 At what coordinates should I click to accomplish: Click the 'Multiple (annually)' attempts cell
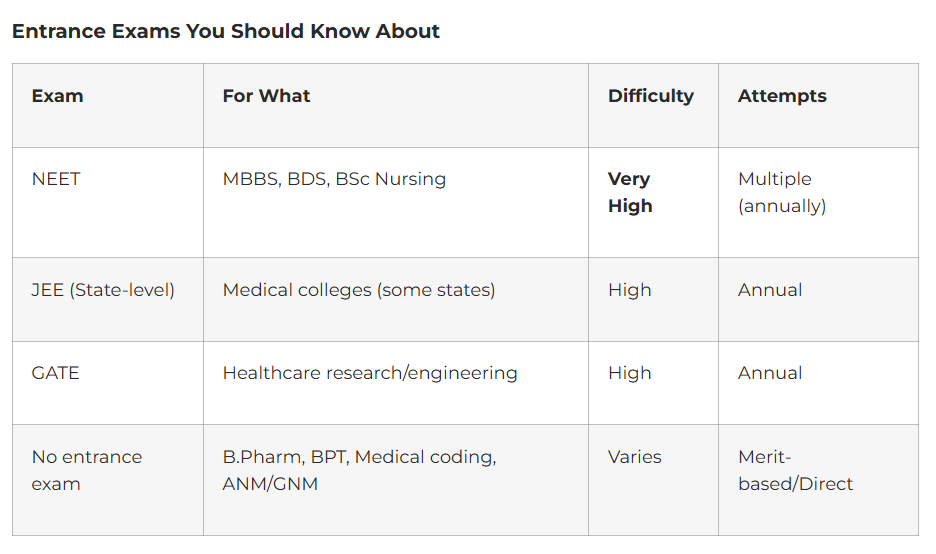782,192
